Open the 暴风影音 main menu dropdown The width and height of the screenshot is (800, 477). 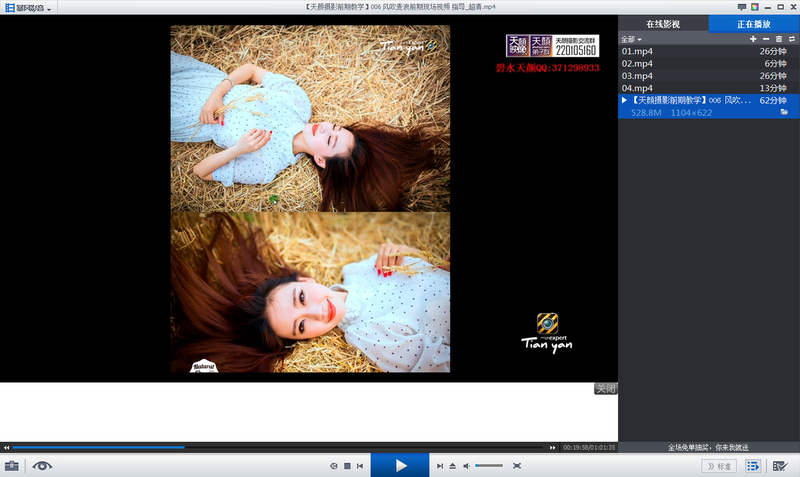[x=28, y=8]
